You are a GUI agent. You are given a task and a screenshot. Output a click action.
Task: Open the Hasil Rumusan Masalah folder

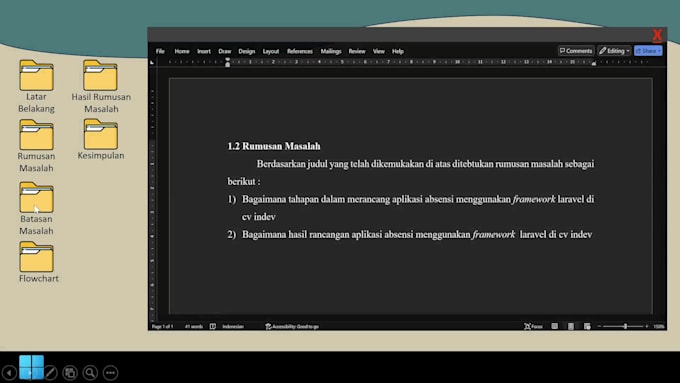(x=101, y=86)
